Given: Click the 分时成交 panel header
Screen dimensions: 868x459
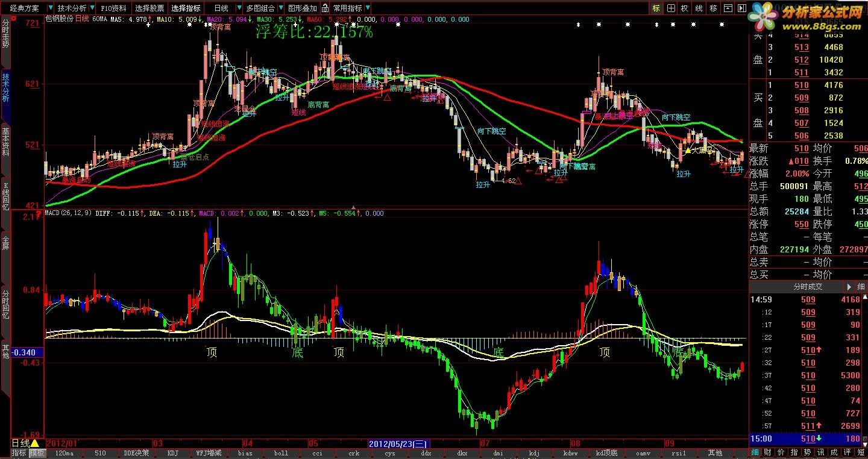Looking at the screenshot, I should (x=807, y=287).
